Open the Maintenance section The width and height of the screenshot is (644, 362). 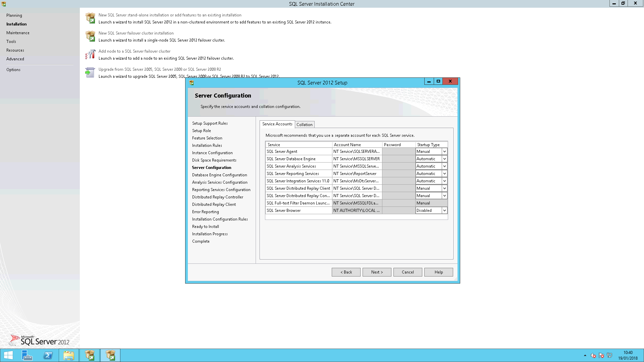[18, 33]
